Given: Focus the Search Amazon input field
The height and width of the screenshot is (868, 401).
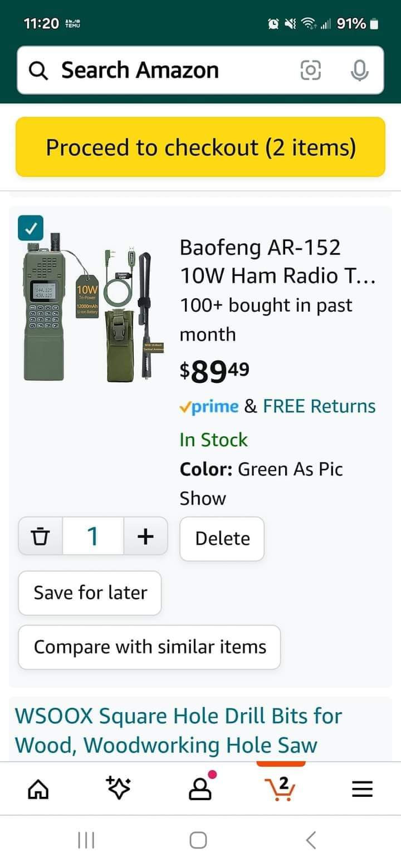Looking at the screenshot, I should [167, 71].
